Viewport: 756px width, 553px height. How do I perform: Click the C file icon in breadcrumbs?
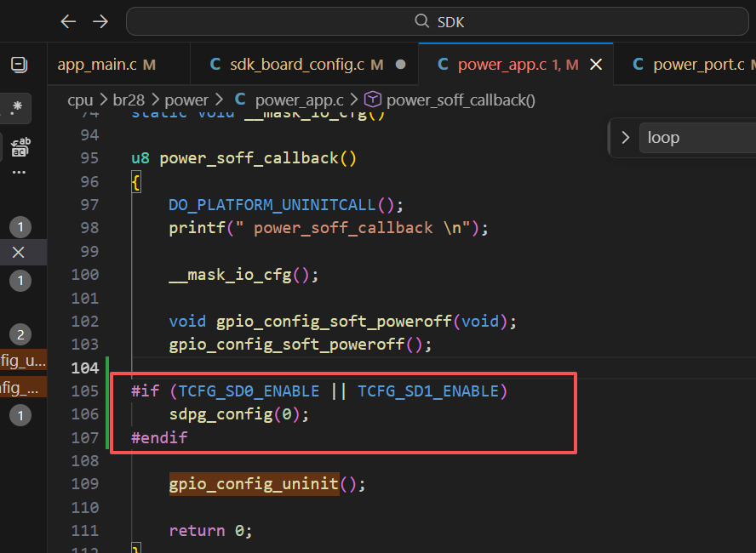[x=239, y=100]
